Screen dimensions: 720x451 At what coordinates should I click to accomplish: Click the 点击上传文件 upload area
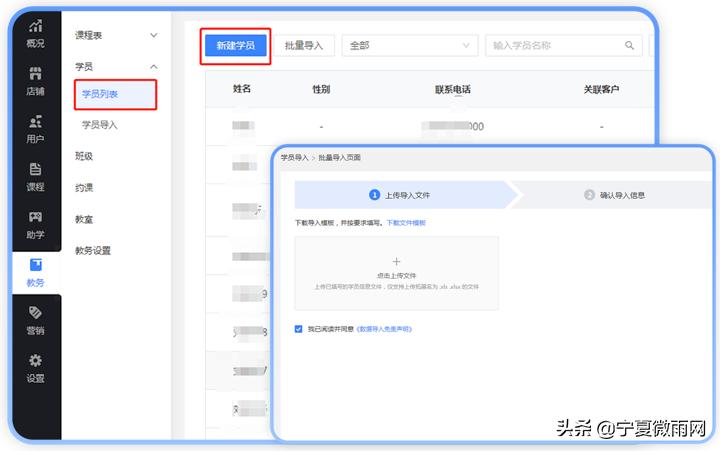pos(397,273)
